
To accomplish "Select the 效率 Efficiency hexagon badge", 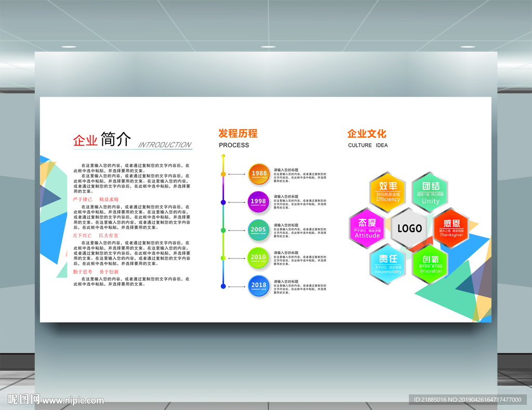I will [x=387, y=190].
